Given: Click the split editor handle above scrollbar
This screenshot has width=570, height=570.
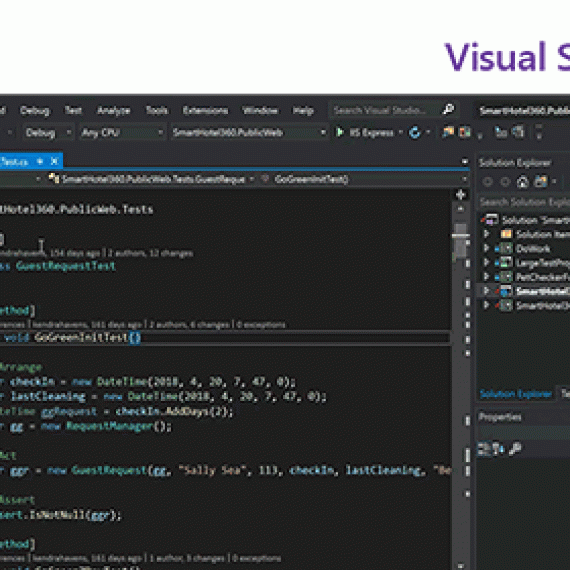Looking at the screenshot, I should pos(461,195).
